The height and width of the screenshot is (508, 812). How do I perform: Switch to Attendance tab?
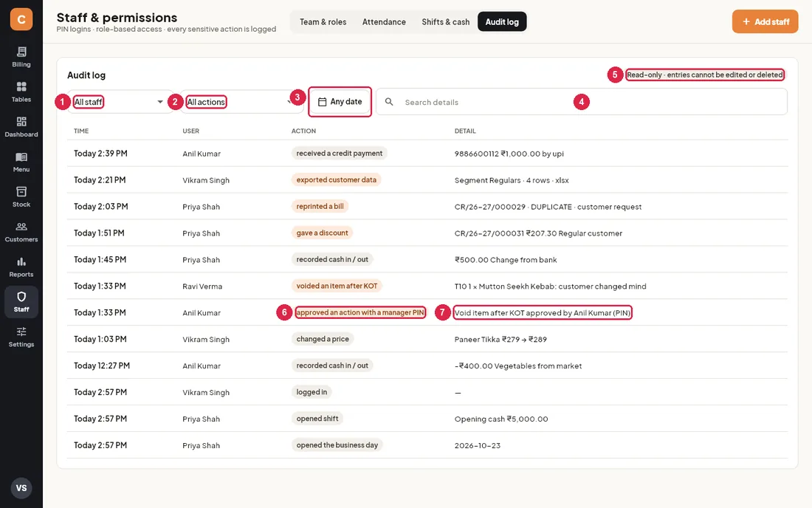click(384, 21)
